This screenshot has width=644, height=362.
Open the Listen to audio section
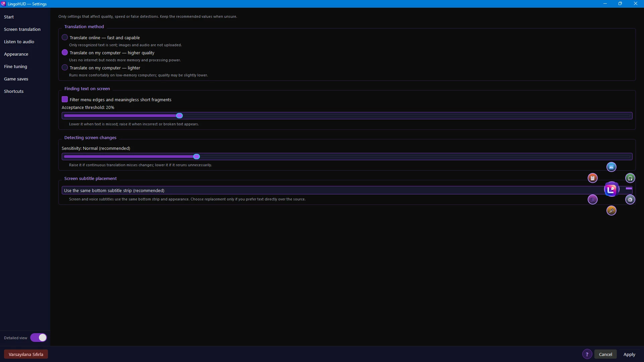coord(19,42)
